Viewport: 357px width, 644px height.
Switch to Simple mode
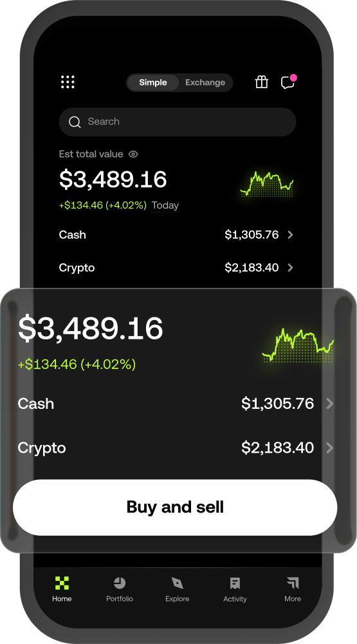(x=153, y=82)
